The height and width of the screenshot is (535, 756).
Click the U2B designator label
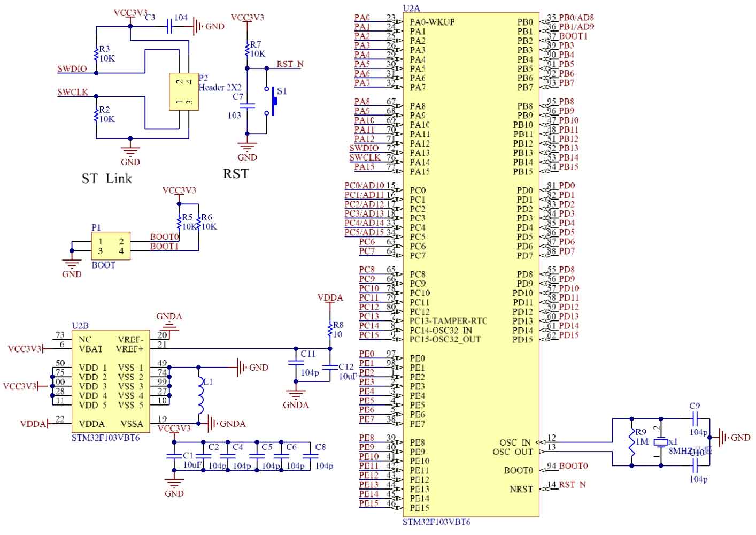80,325
